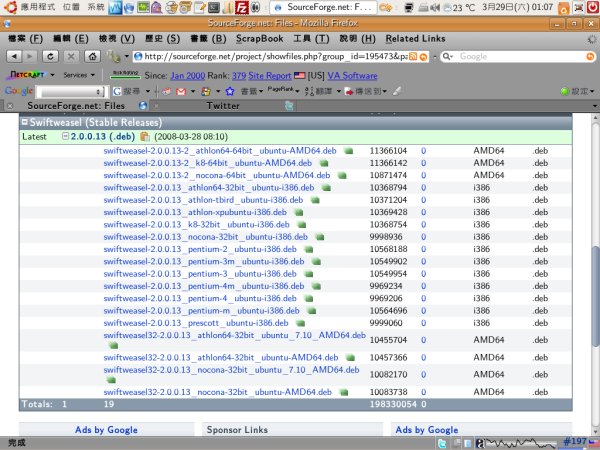The height and width of the screenshot is (450, 600).
Task: Focus the URL address bar
Action: click(270, 57)
